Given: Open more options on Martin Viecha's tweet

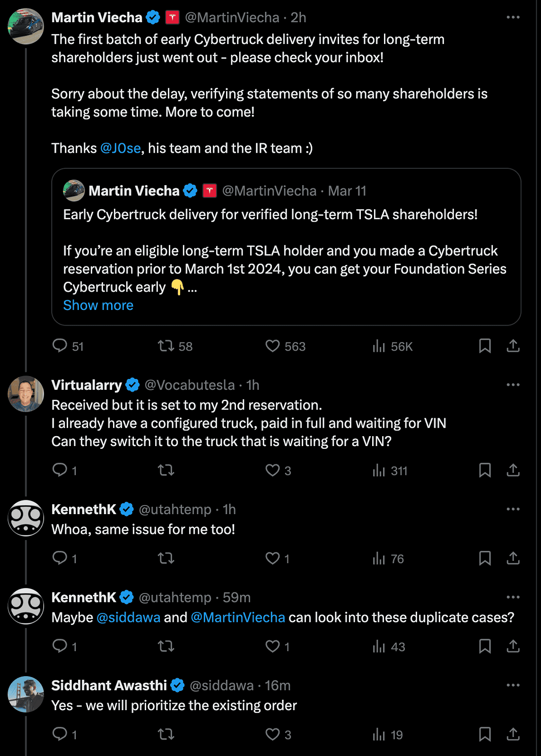Looking at the screenshot, I should (x=513, y=17).
